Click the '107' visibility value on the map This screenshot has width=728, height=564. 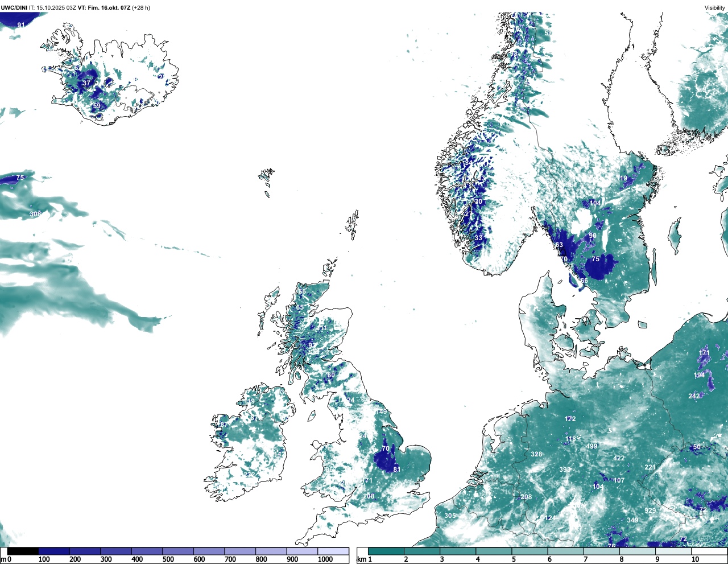tap(619, 480)
